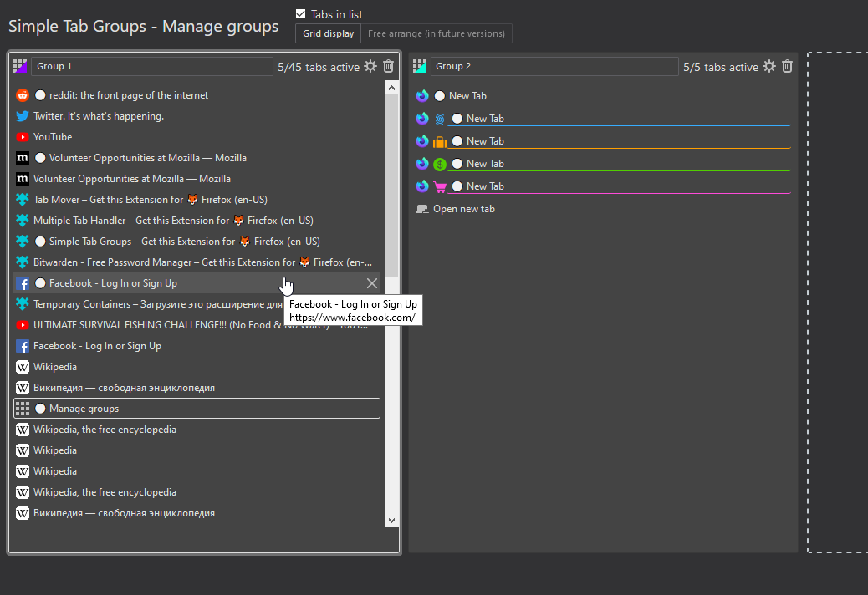Click the green dollar container icon
The image size is (868, 595).
coord(440,165)
